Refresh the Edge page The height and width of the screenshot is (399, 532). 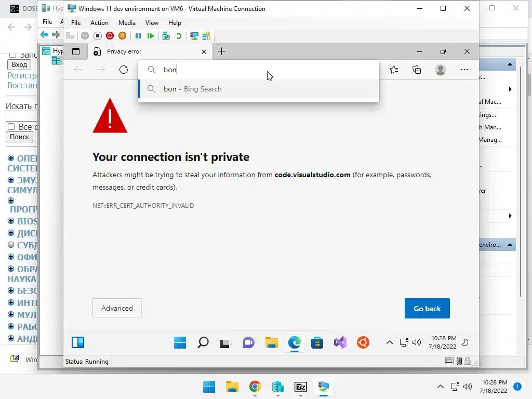124,70
